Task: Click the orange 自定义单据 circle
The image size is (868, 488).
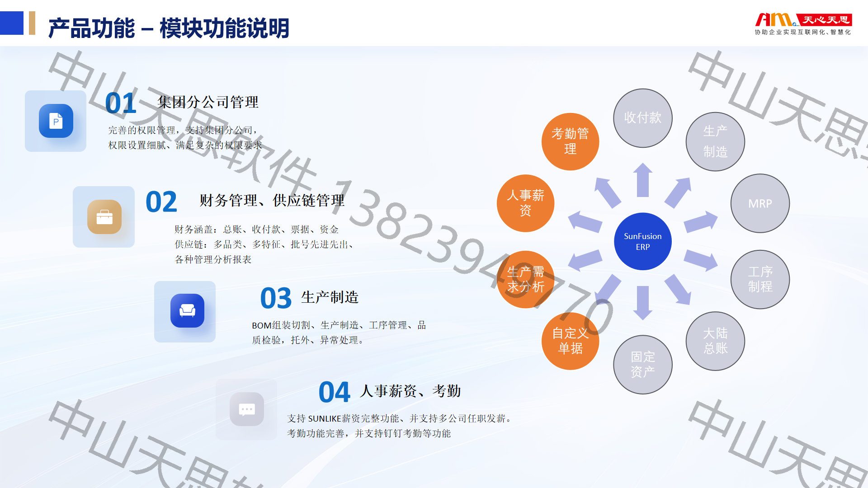Action: [570, 341]
